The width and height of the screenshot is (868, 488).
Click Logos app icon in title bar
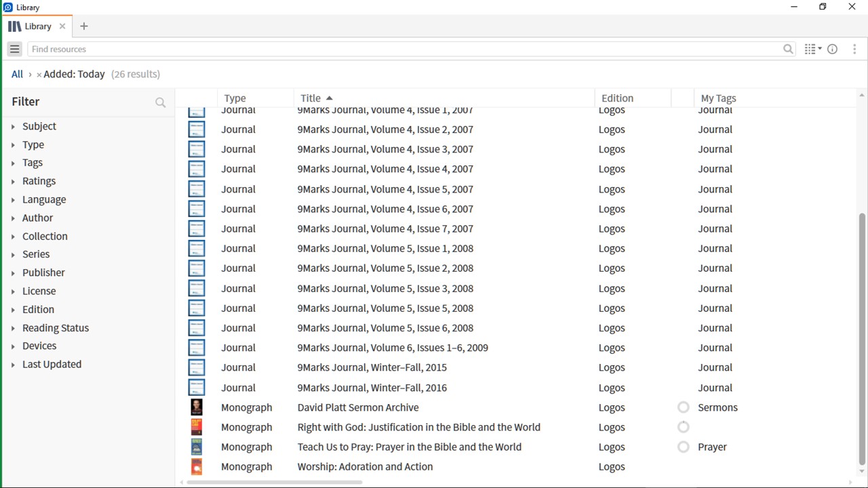[8, 7]
